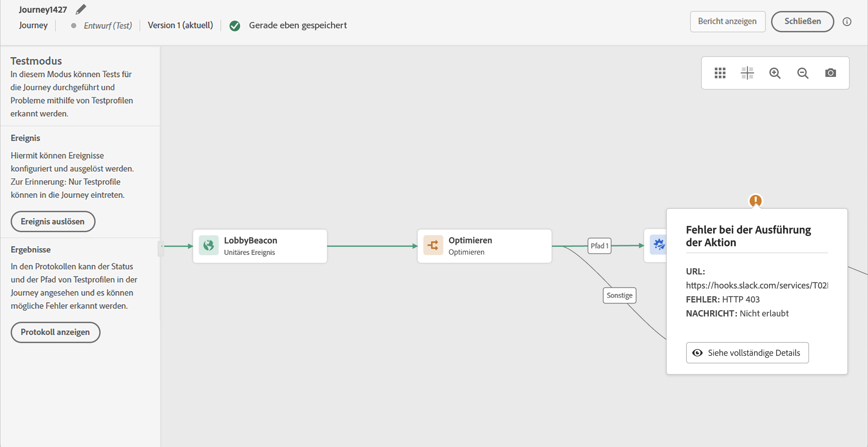The width and height of the screenshot is (868, 447).
Task: Open Siehe vollständige Details
Action: [747, 353]
